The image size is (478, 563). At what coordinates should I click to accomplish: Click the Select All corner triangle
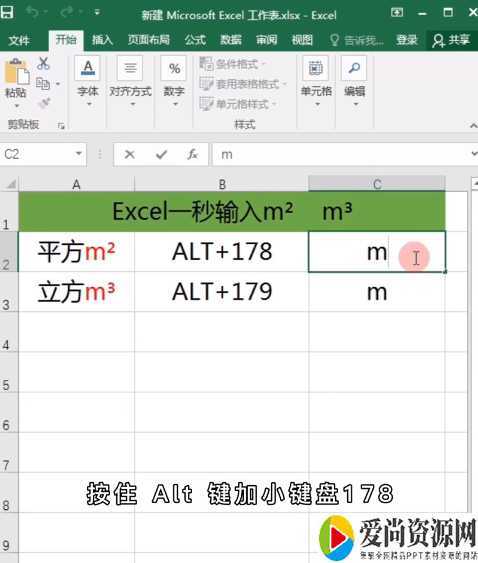[x=10, y=184]
